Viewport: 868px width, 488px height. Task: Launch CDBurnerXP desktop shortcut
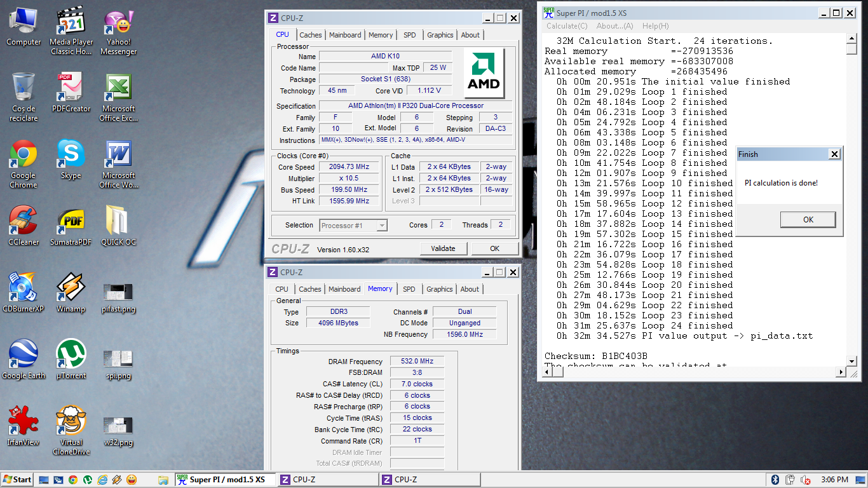coord(24,294)
